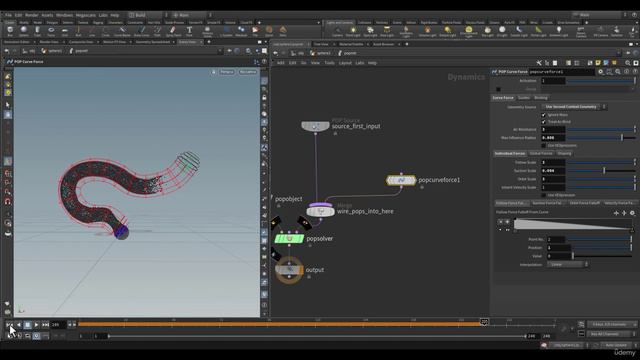640x360 pixels.
Task: Click the current frame number field
Action: (x=58, y=325)
